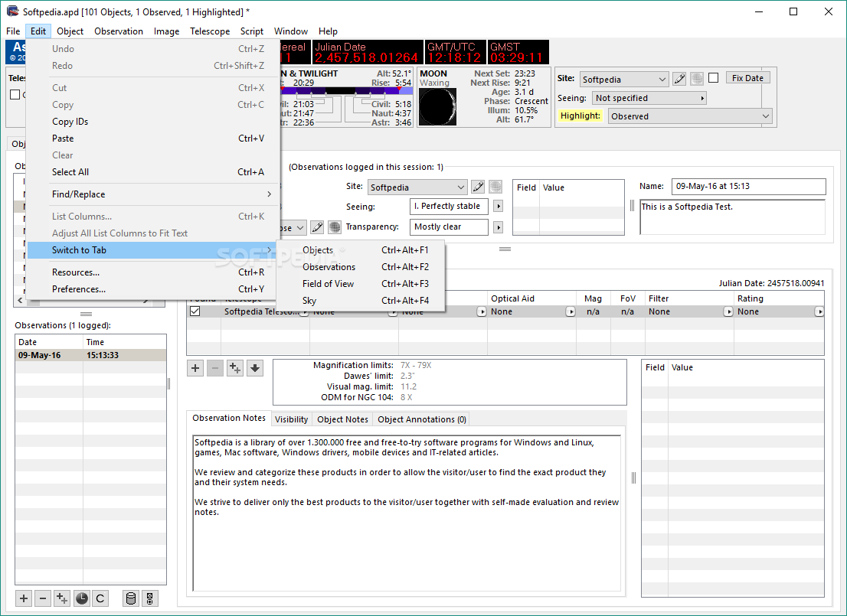Click the database cylinder icon below Observations list
847x616 pixels.
click(130, 598)
